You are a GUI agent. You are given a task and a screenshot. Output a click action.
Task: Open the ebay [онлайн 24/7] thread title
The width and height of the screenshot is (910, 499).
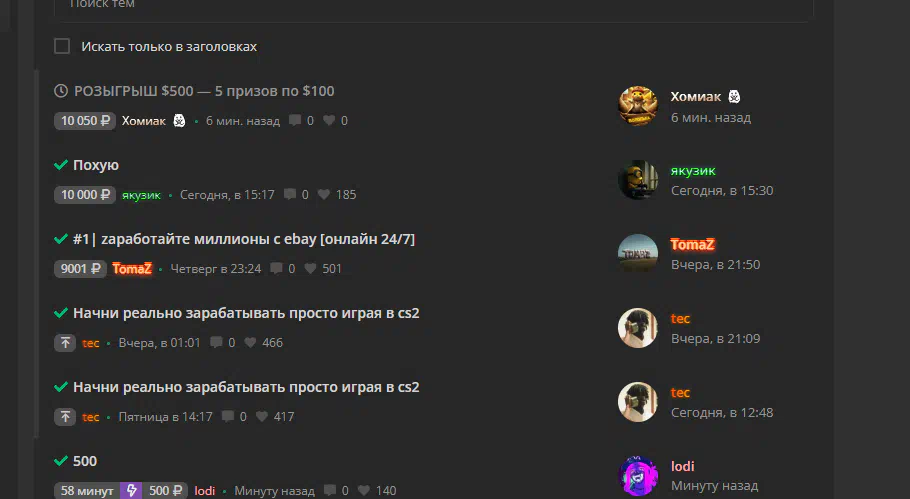244,239
